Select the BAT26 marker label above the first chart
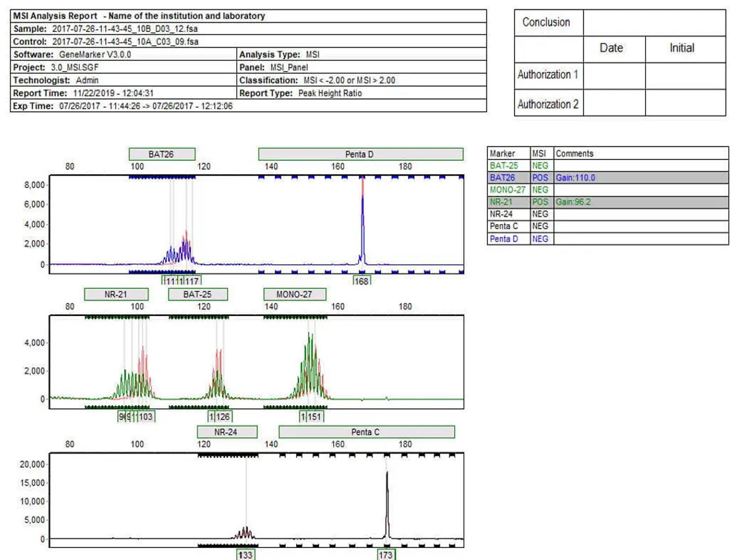The image size is (747, 560). pos(162,154)
